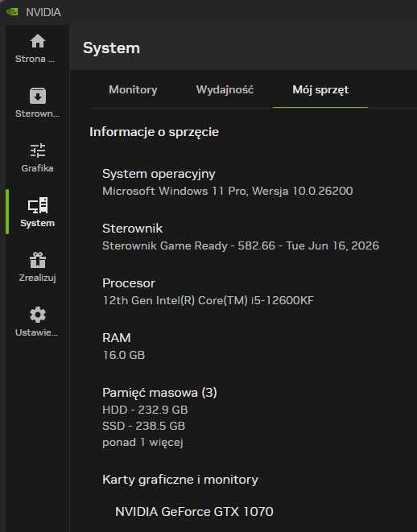Click the 'SSD - 238.5 GB' entry

click(x=143, y=426)
